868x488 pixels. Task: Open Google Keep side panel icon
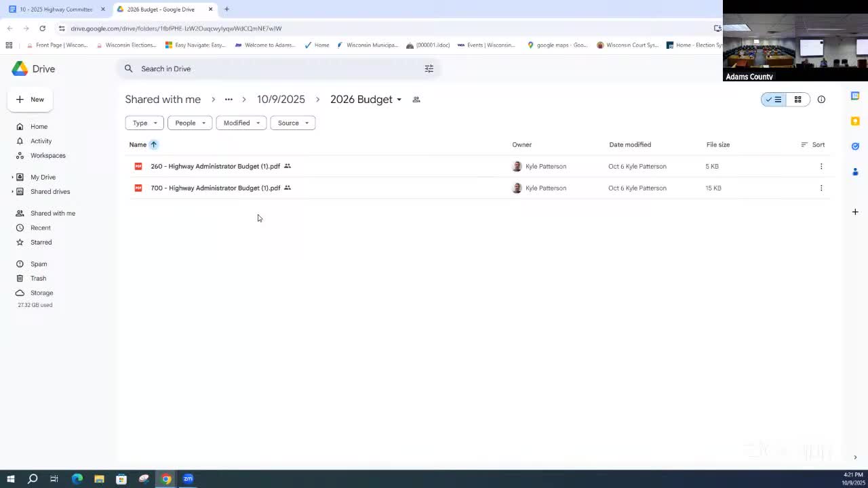(x=855, y=121)
